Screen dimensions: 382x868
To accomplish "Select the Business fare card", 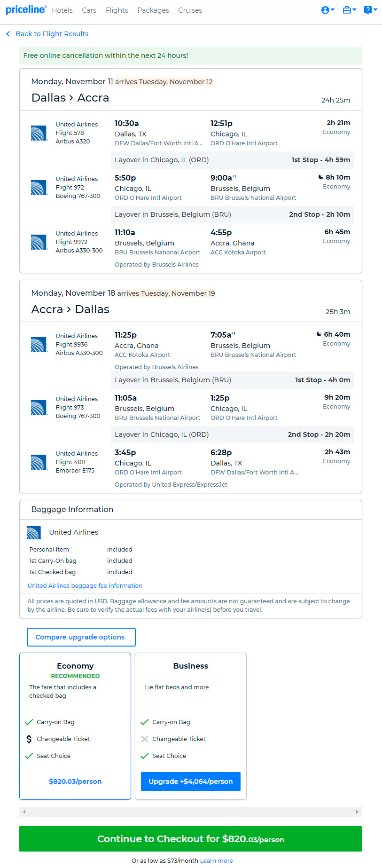I will pyautogui.click(x=191, y=726).
